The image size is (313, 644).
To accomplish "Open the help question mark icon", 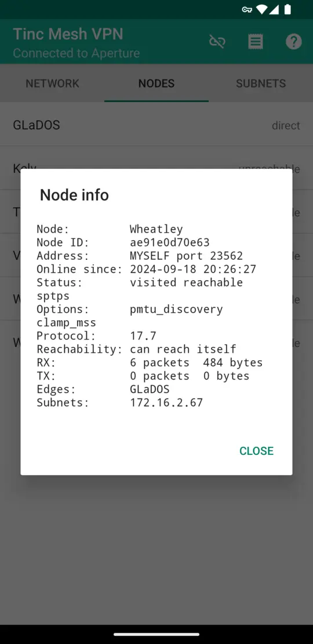I will pos(294,41).
